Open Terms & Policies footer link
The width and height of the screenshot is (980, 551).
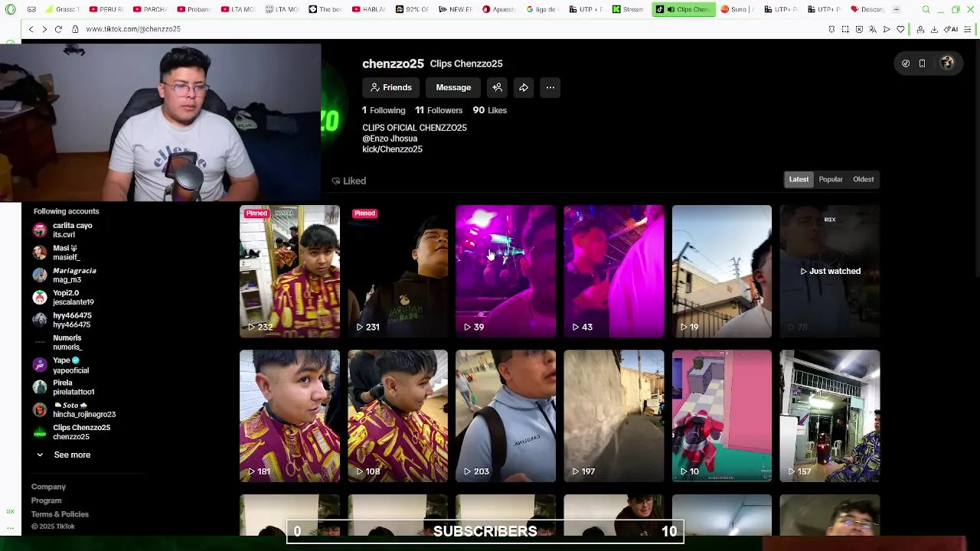60,514
